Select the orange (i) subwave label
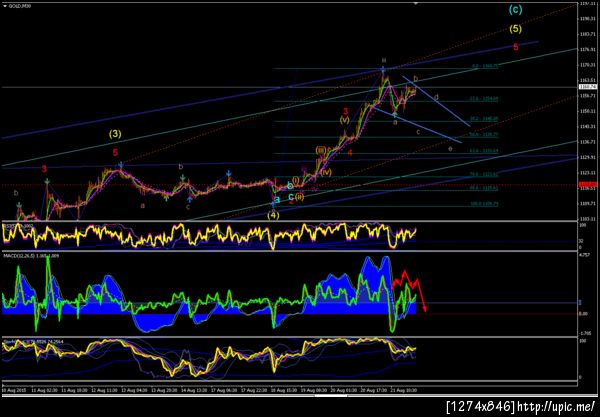Viewport: 600px width, 417px height. click(x=296, y=180)
